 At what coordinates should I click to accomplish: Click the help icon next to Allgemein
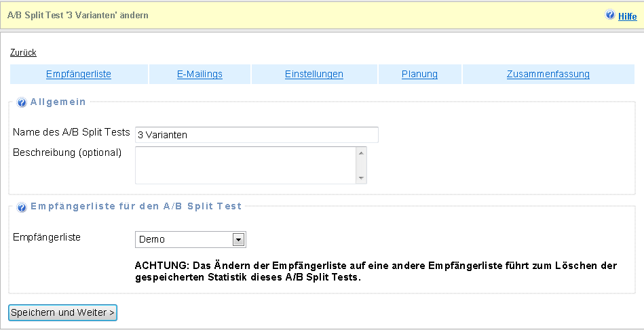tap(22, 103)
